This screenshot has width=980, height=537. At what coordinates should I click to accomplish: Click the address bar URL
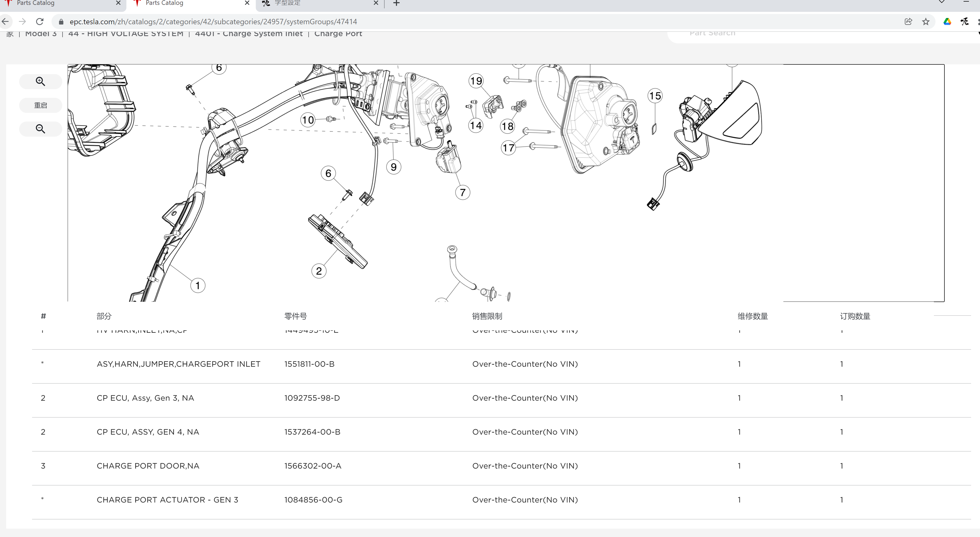(213, 22)
